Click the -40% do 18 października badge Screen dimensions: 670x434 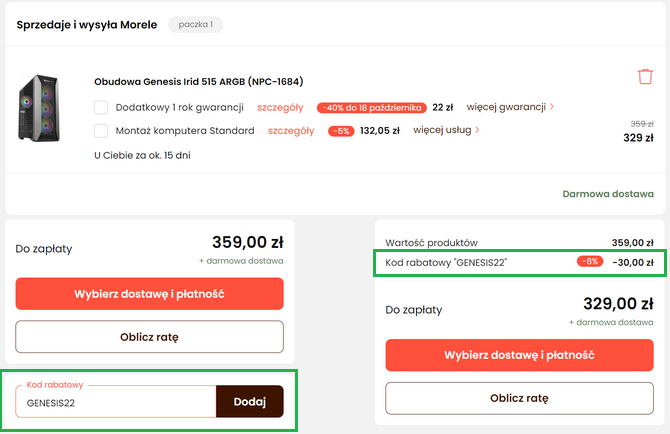pos(371,108)
